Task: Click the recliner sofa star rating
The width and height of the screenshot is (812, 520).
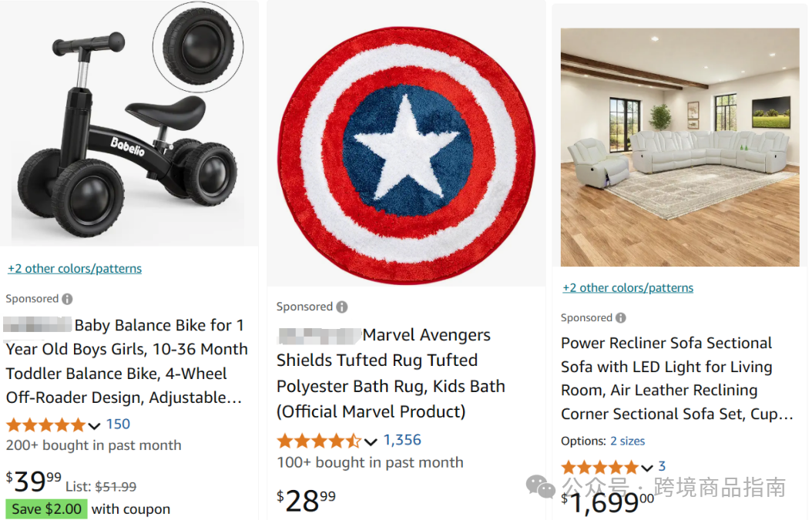Action: point(600,467)
